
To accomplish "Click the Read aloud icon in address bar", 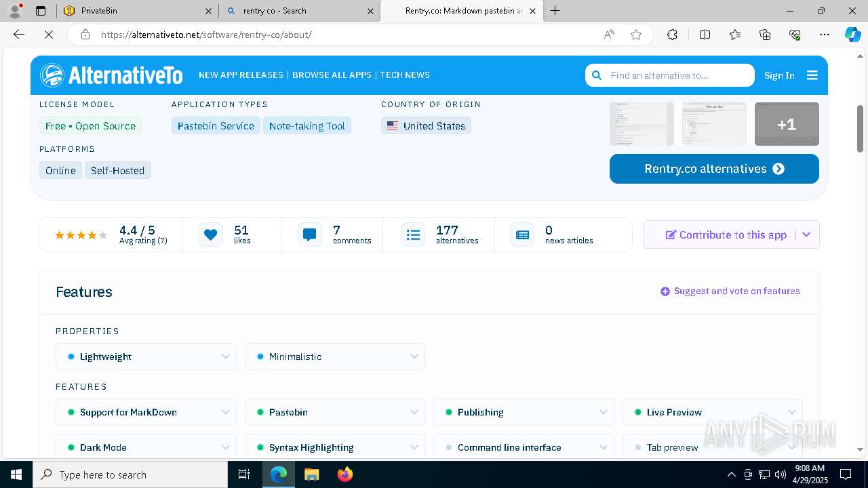I will coord(609,35).
